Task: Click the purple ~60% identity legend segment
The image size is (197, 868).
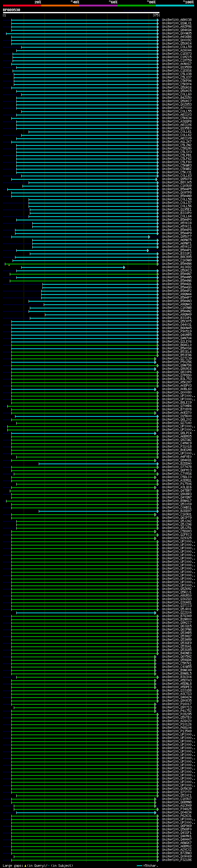Action: 99,6
